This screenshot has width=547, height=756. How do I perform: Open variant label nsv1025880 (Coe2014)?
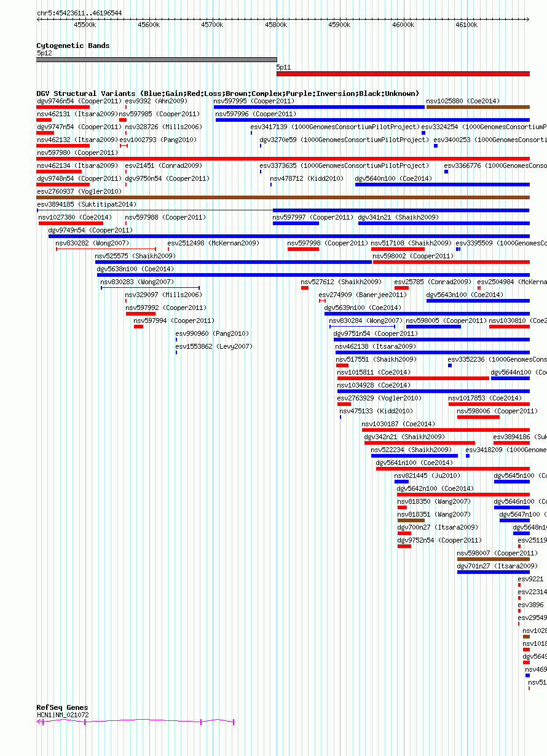pyautogui.click(x=463, y=101)
